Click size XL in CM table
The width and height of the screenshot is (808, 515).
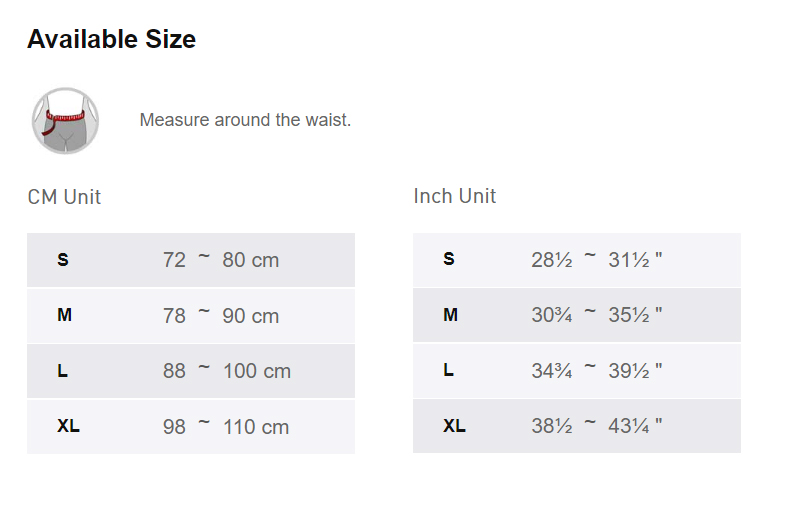coord(68,426)
